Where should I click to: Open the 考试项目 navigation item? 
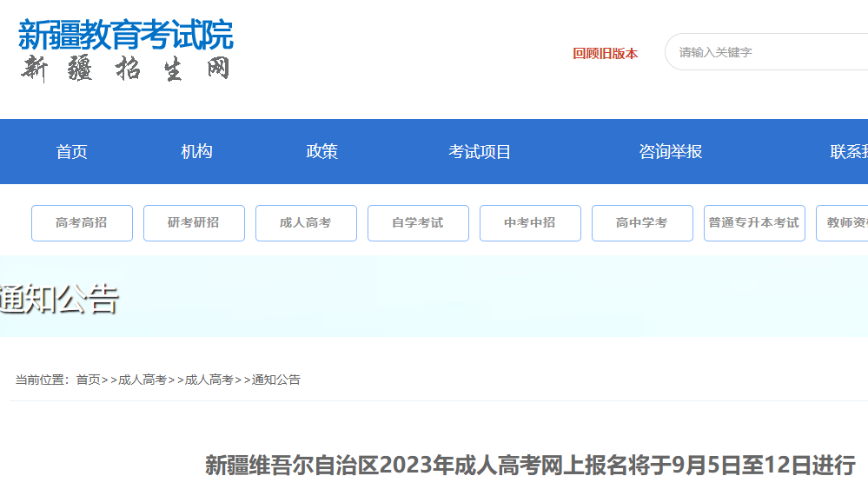point(480,152)
